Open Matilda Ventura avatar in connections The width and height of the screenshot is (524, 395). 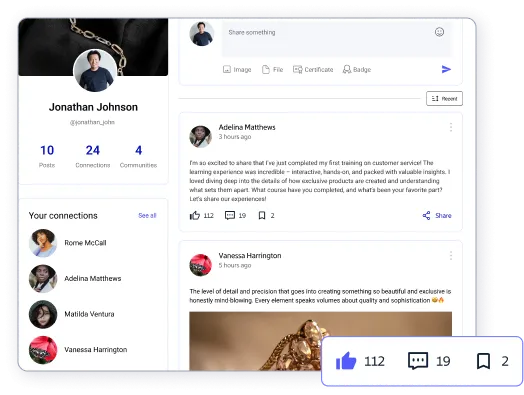(x=43, y=314)
